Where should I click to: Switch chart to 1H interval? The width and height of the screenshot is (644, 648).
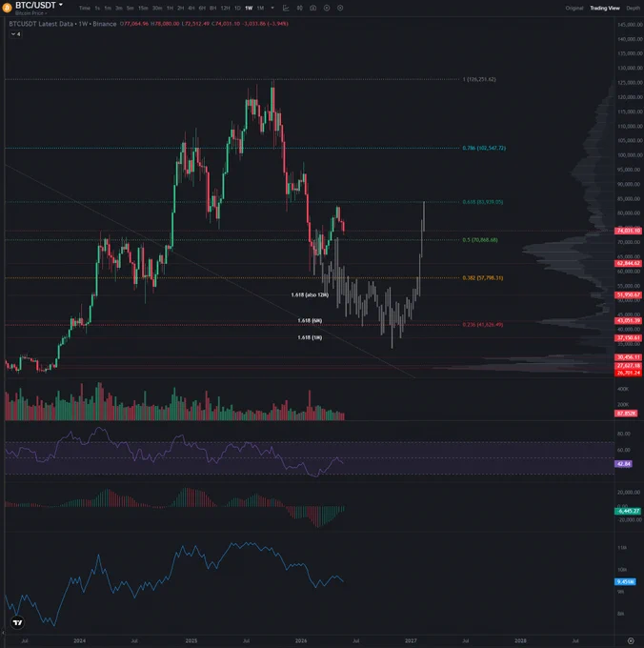click(170, 8)
